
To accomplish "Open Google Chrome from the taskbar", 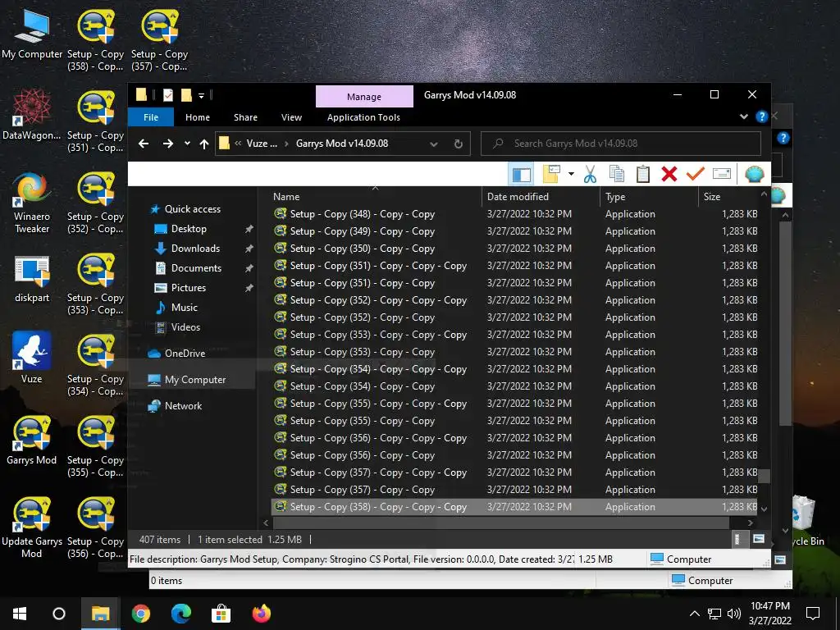I will point(141,614).
